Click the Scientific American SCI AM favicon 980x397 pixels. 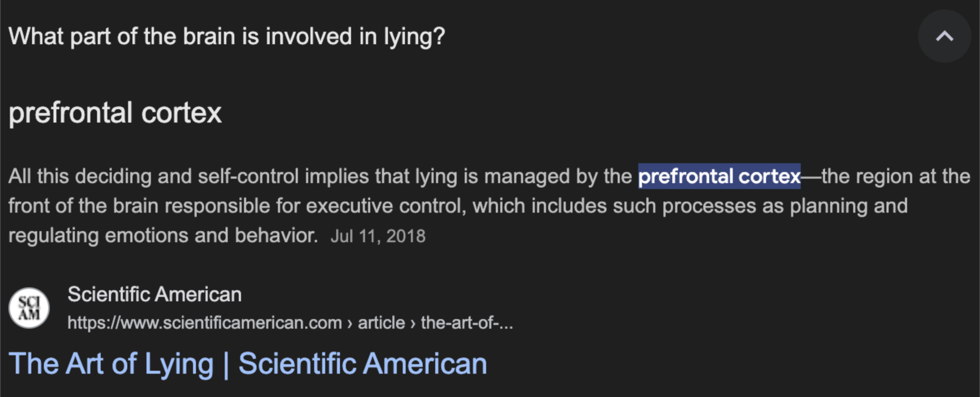29,307
